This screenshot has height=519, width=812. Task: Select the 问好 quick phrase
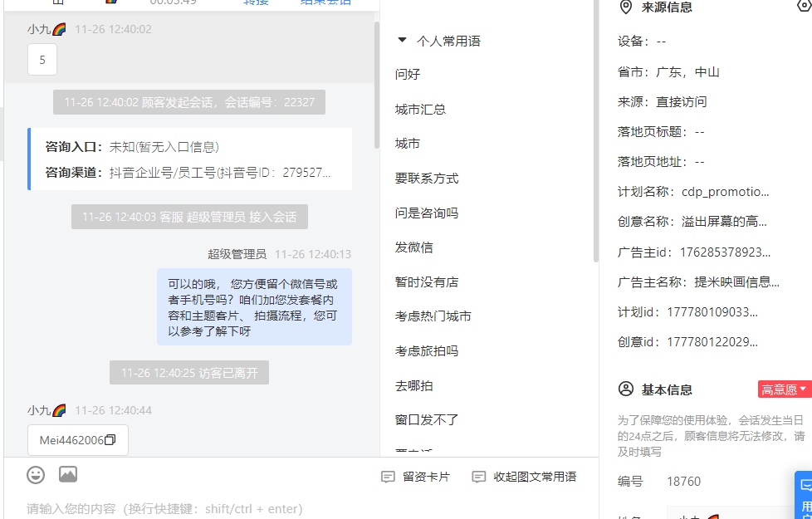click(x=408, y=74)
